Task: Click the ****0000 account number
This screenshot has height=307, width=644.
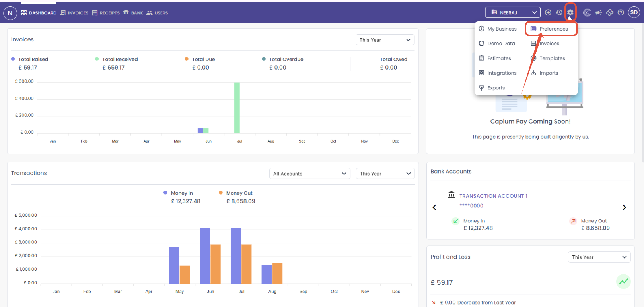Action: click(471, 206)
